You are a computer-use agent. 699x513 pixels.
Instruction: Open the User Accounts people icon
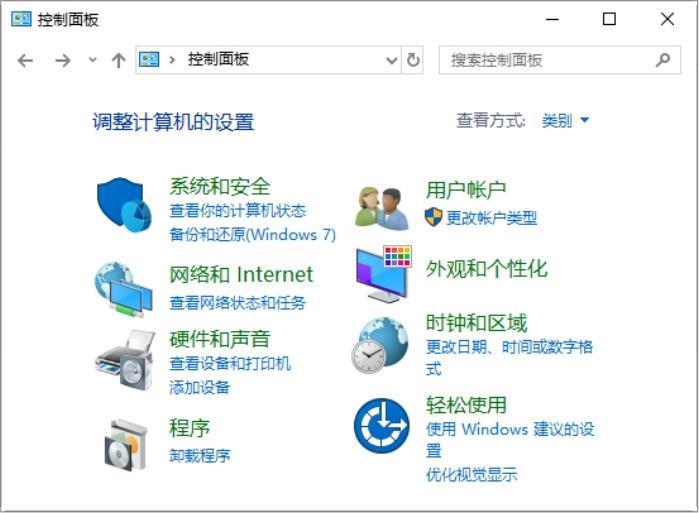pos(382,208)
